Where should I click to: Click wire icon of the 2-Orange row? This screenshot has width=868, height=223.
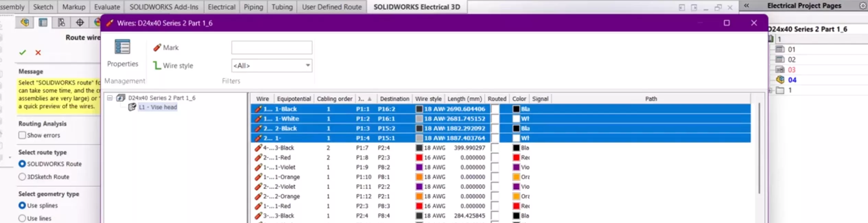[x=258, y=197]
